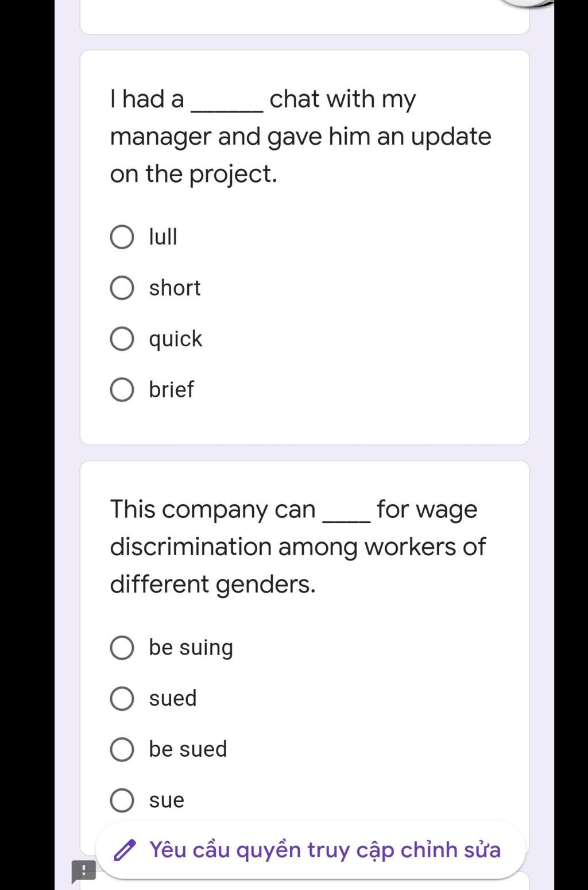Click 'Yêu cầu quyền truy cập chỉnh sửa' button

[x=311, y=850]
